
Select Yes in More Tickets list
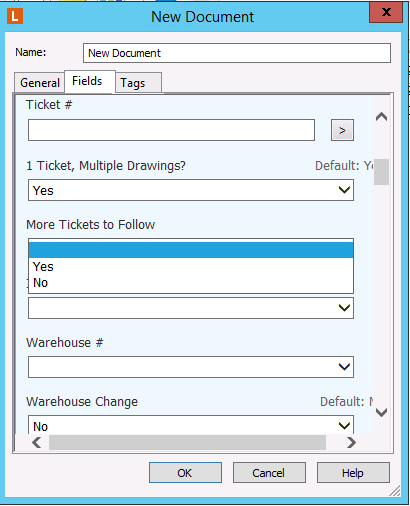click(191, 267)
